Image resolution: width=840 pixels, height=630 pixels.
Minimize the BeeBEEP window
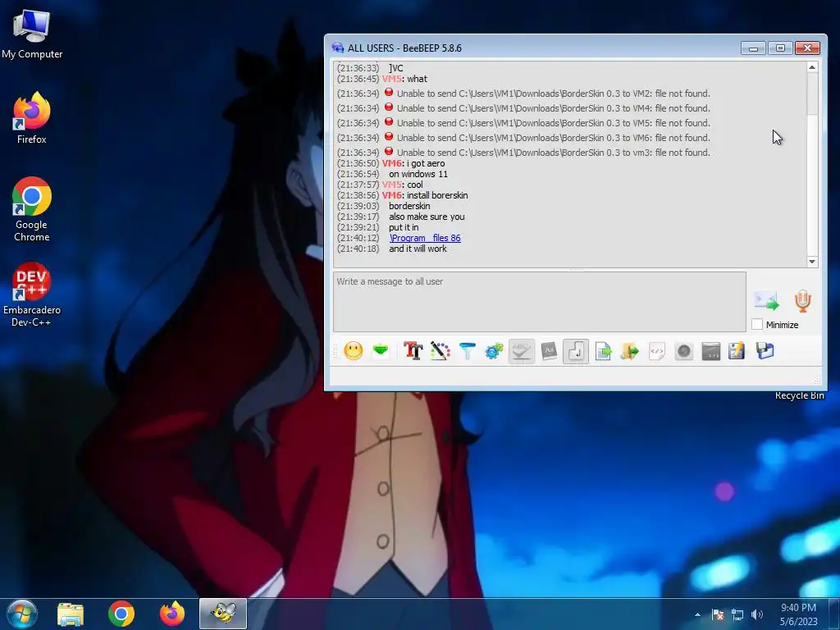pos(753,48)
